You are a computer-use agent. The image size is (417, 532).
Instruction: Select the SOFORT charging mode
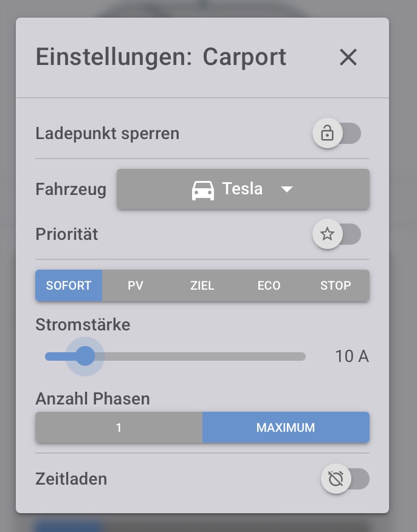coord(69,285)
